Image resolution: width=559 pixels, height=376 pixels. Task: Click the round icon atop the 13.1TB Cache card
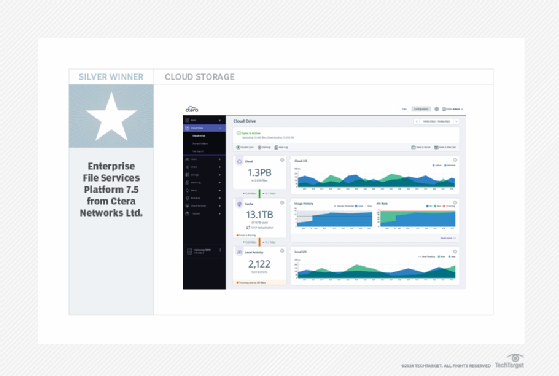282,203
